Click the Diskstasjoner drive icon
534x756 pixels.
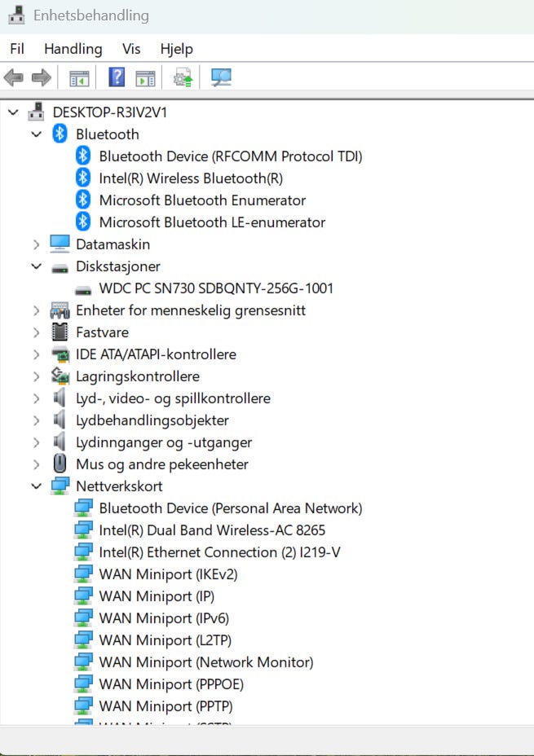(60, 268)
